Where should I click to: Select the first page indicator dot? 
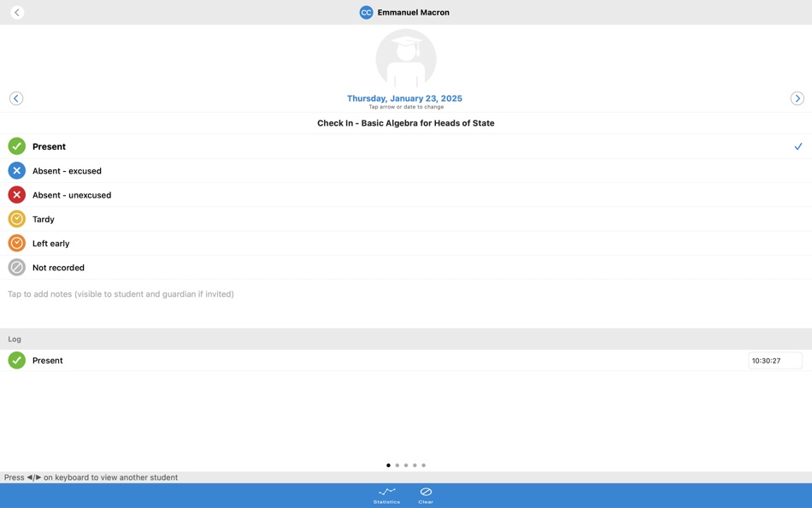point(388,465)
